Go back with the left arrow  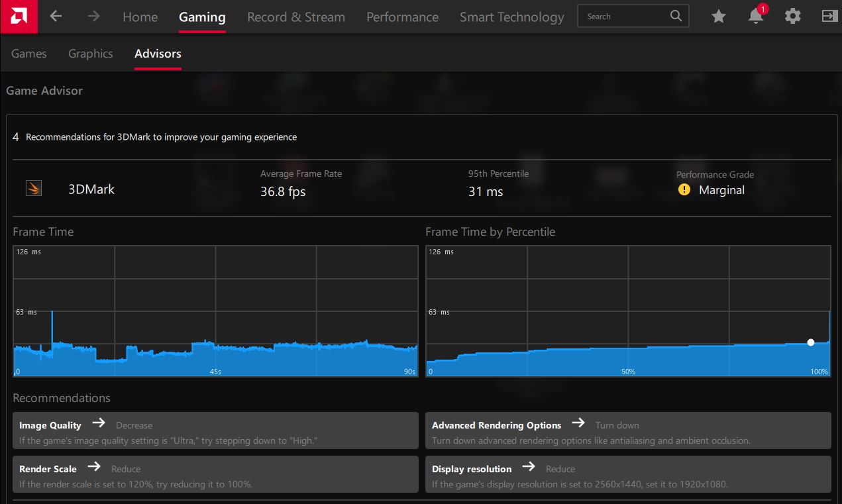point(56,17)
